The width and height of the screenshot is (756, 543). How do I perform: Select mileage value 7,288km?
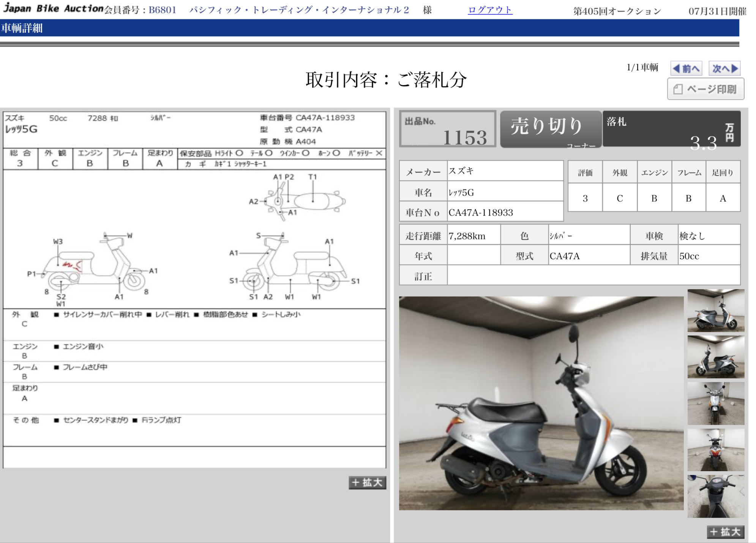click(x=467, y=236)
